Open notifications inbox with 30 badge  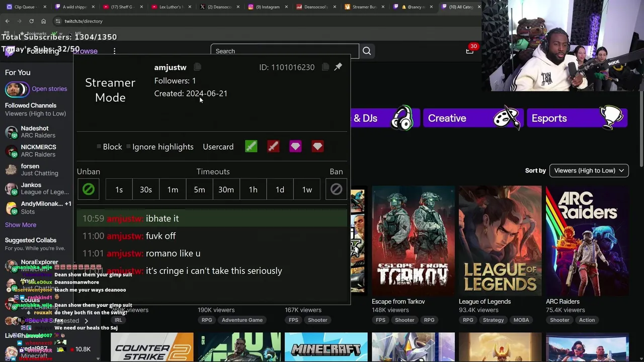469,50
